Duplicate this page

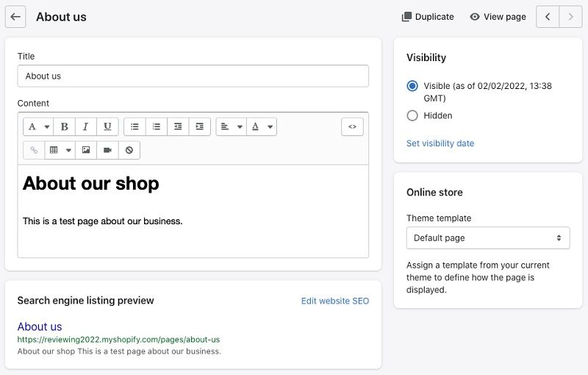(x=428, y=17)
